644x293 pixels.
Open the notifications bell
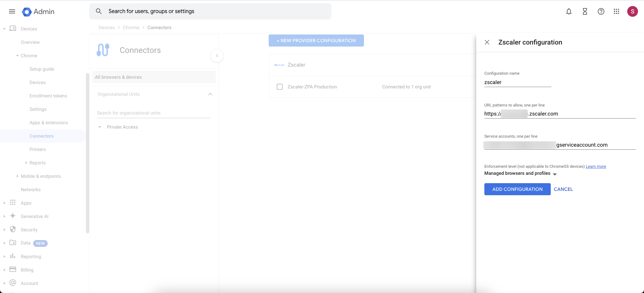(569, 12)
